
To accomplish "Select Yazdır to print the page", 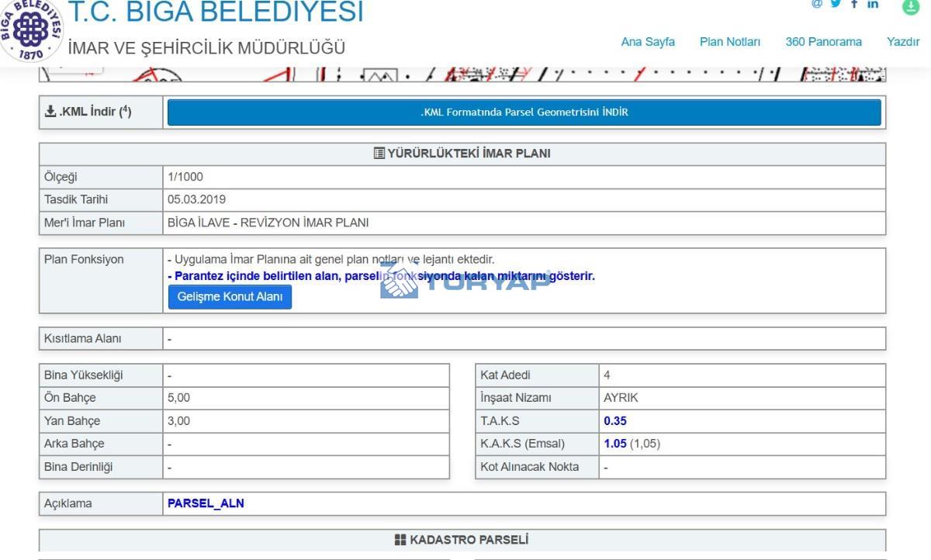I will (x=903, y=42).
